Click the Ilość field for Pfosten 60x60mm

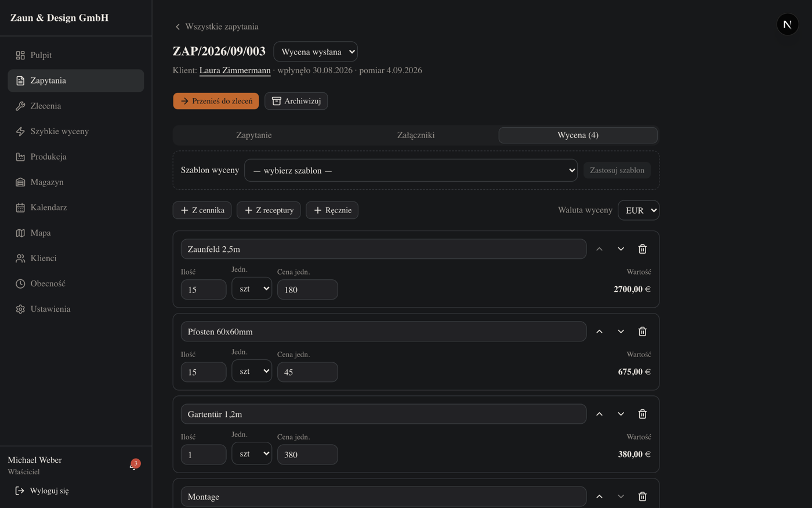(x=204, y=372)
